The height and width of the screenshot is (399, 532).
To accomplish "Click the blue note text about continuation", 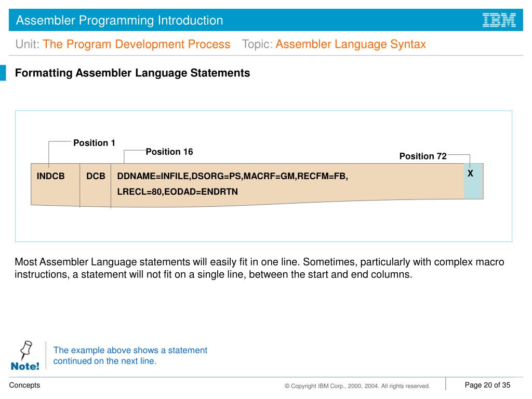I will click(x=130, y=355).
